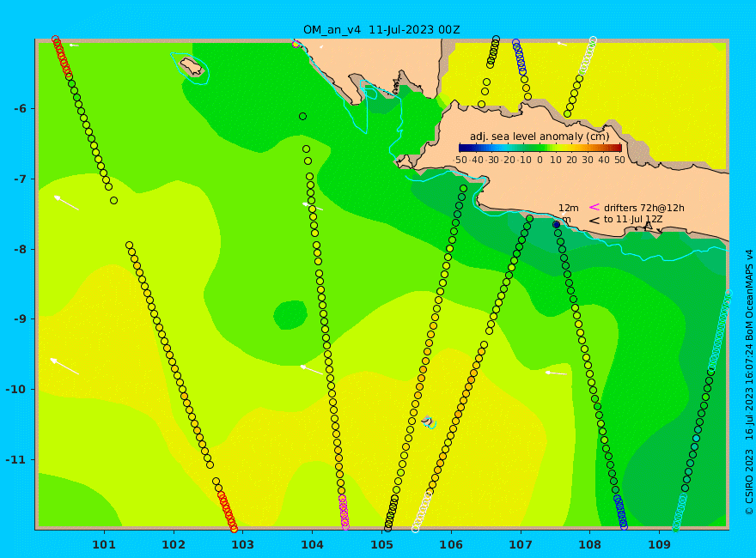Click the black drifter arrowhead symbol in legend
Image resolution: width=756 pixels, height=558 pixels.
(594, 221)
